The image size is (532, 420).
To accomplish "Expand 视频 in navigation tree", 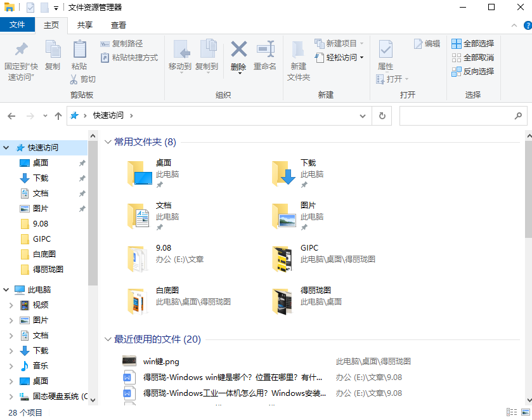I will [x=11, y=305].
